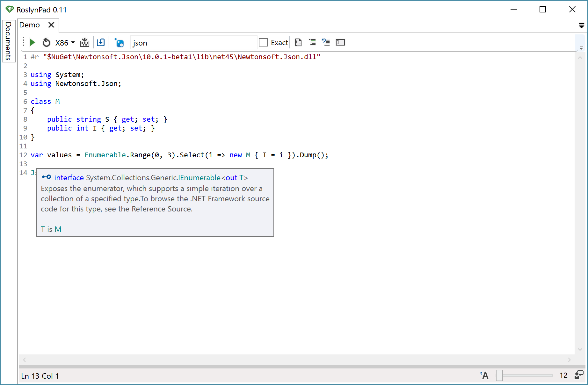Click the compile and save icon
The height and width of the screenshot is (385, 588).
[x=85, y=42]
